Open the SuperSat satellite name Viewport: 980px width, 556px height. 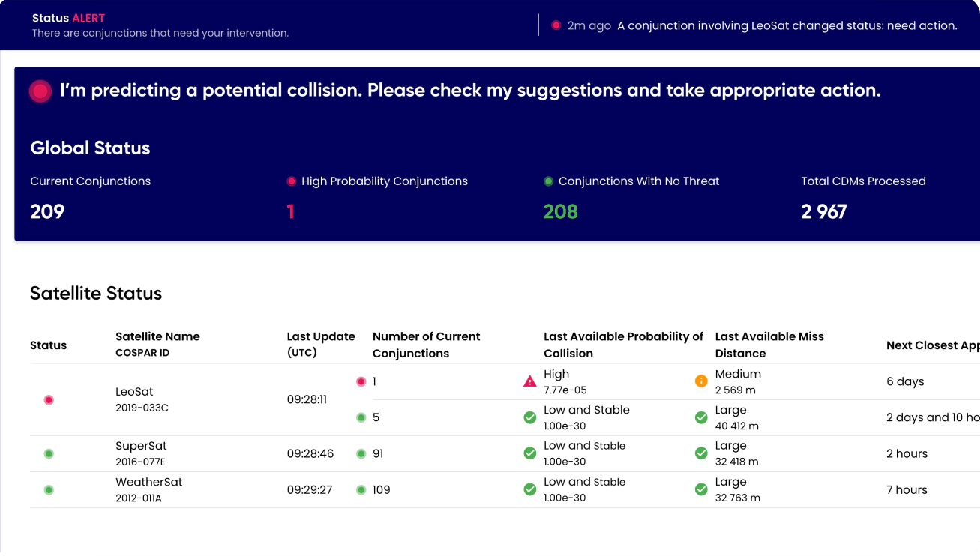point(141,446)
